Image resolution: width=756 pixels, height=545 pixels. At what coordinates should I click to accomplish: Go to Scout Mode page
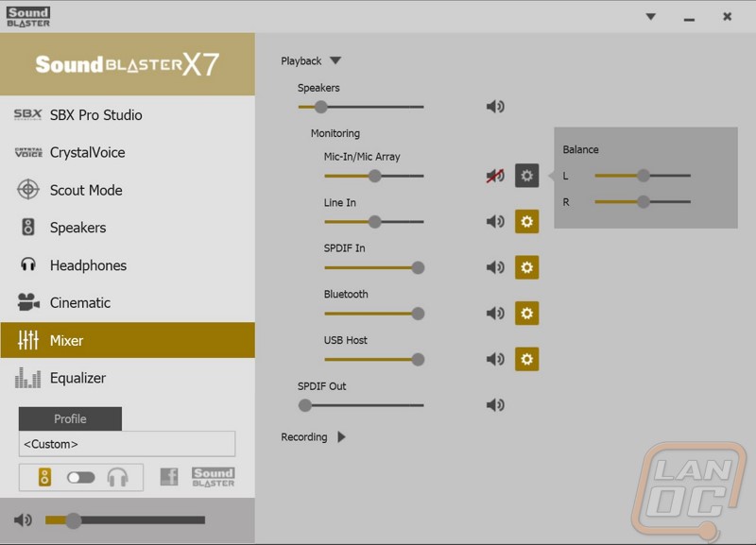[128, 190]
